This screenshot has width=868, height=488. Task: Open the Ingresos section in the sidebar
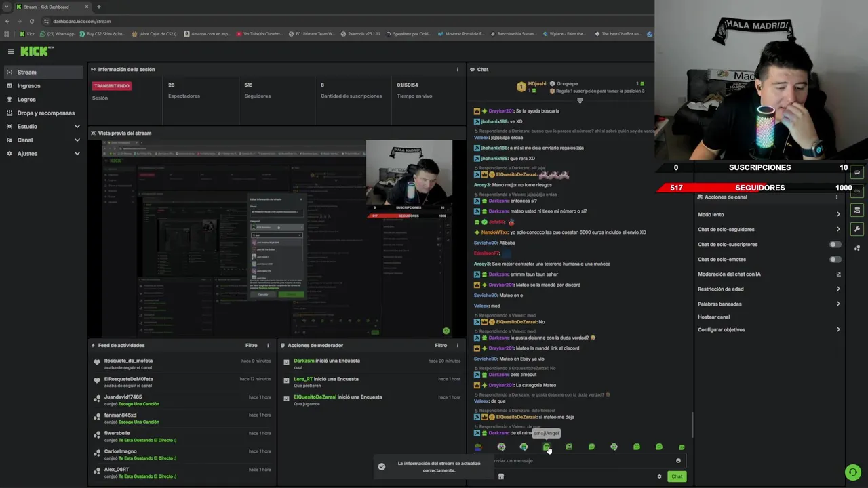[x=42, y=86]
